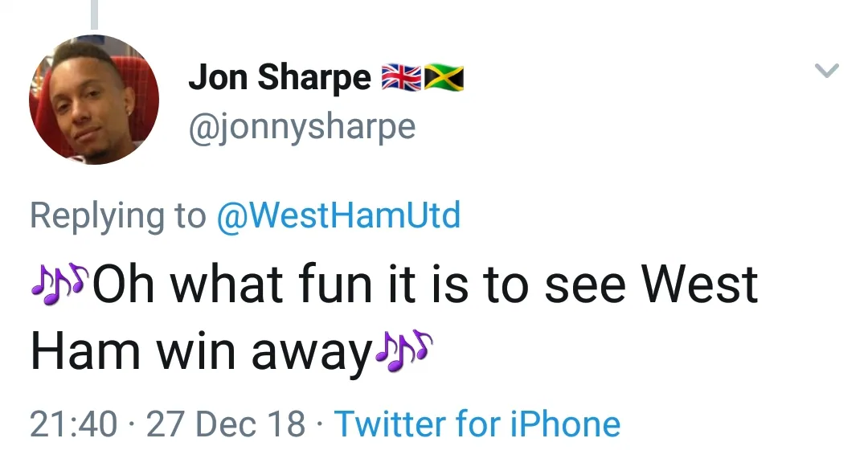The height and width of the screenshot is (475, 868).
Task: Click the Jamaican flag emoji
Action: (444, 78)
